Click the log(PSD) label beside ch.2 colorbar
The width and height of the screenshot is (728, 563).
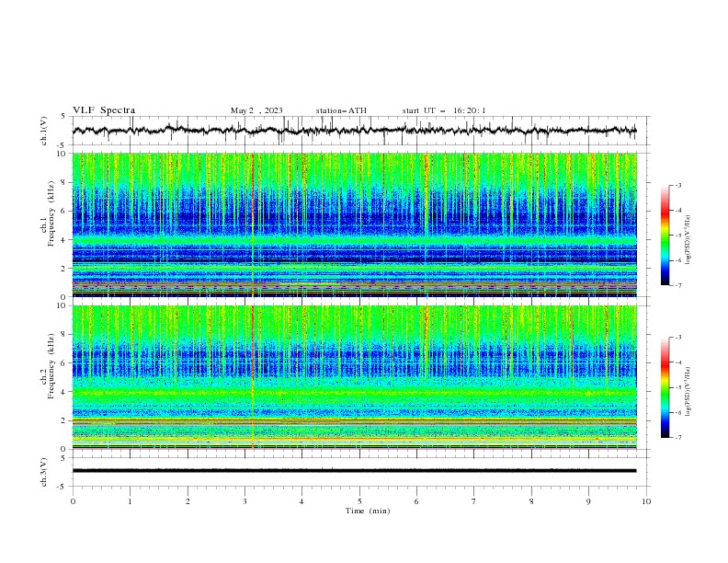pyautogui.click(x=688, y=392)
